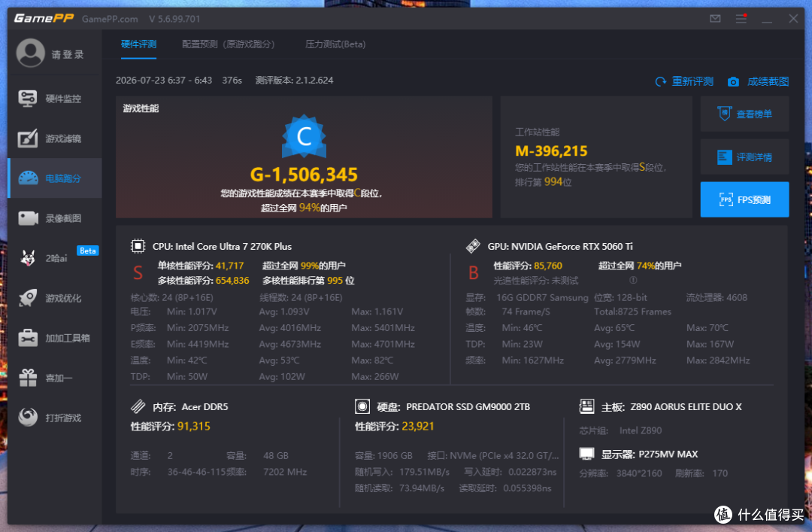Open 加加工具箱 toolbox in sidebar

click(54, 338)
